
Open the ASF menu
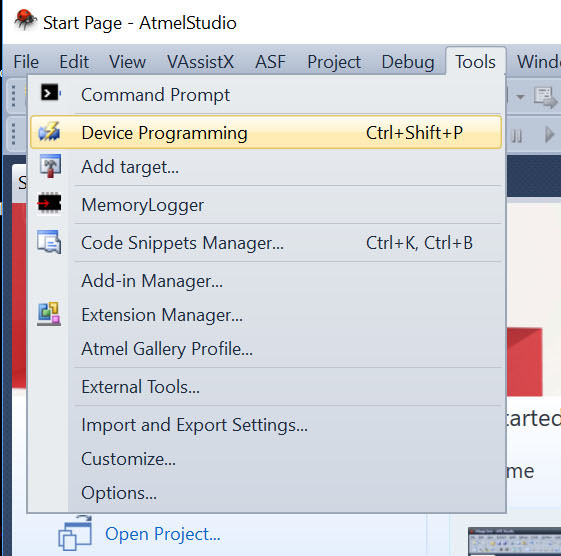coord(270,62)
